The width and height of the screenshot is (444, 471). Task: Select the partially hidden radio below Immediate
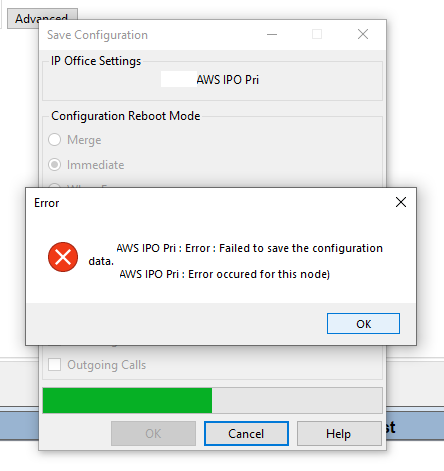tap(55, 185)
